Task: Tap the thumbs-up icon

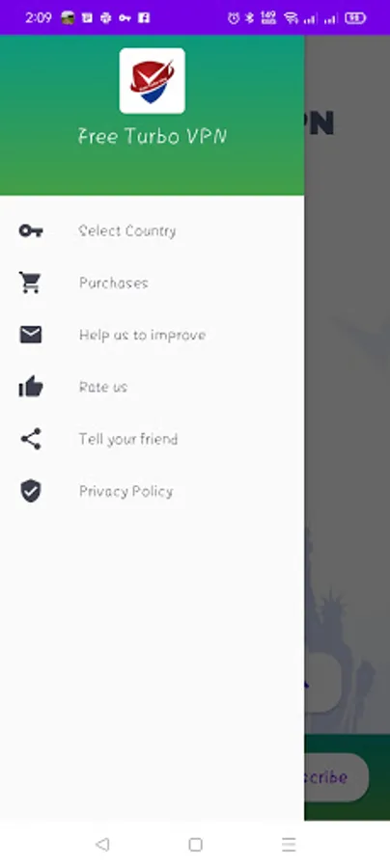Action: (x=31, y=387)
